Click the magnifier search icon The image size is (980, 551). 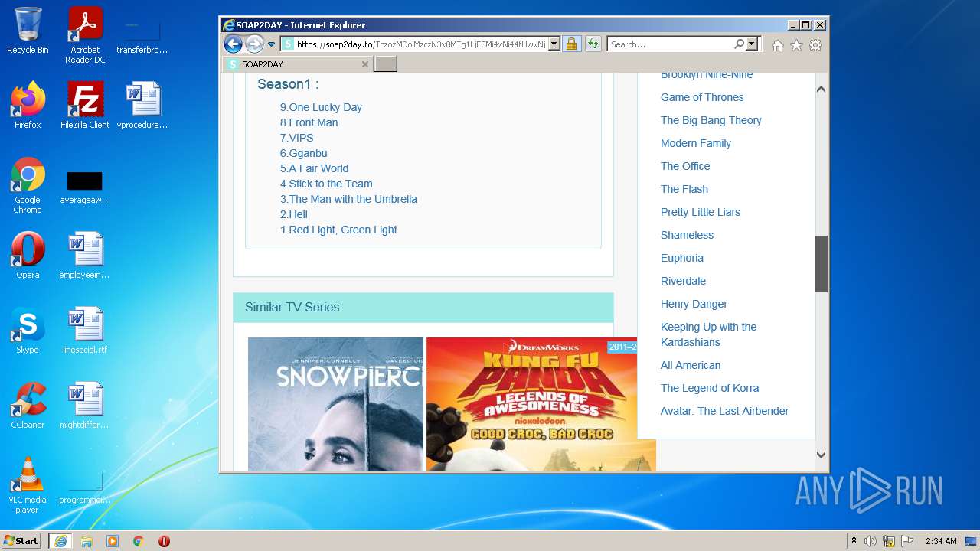coord(739,44)
